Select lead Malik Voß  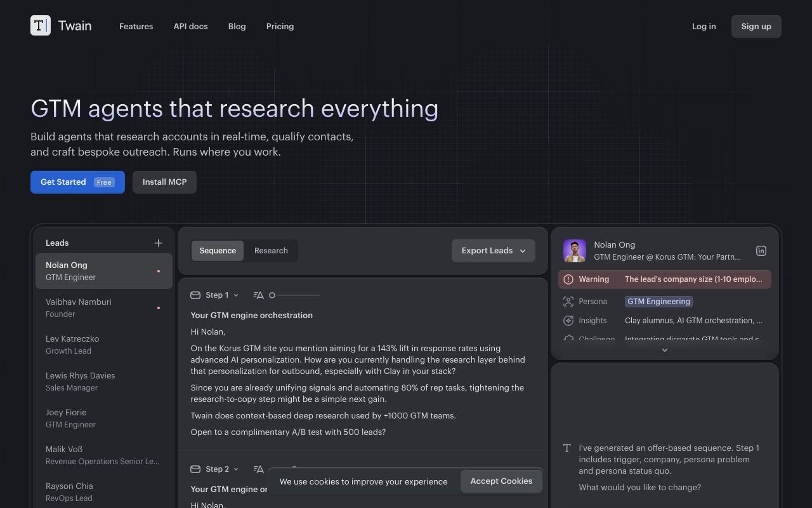click(104, 455)
